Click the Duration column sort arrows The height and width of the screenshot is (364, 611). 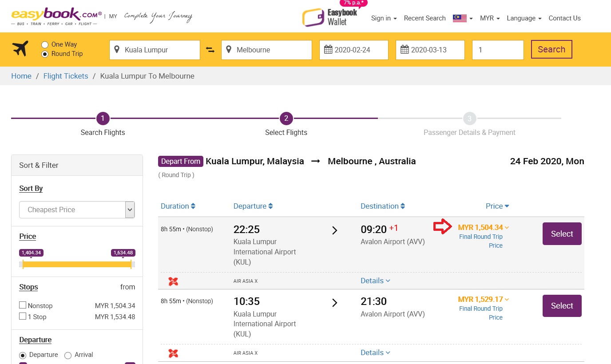coord(193,206)
